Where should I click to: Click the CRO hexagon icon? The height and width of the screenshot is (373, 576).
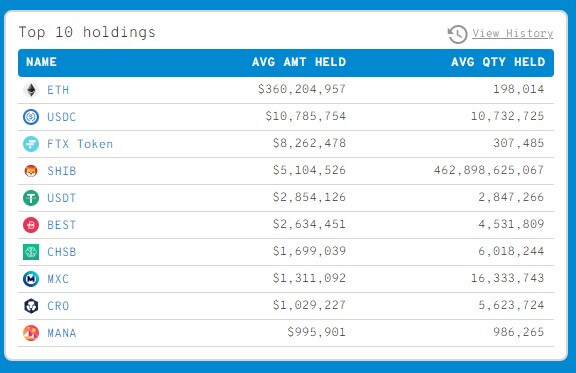31,306
